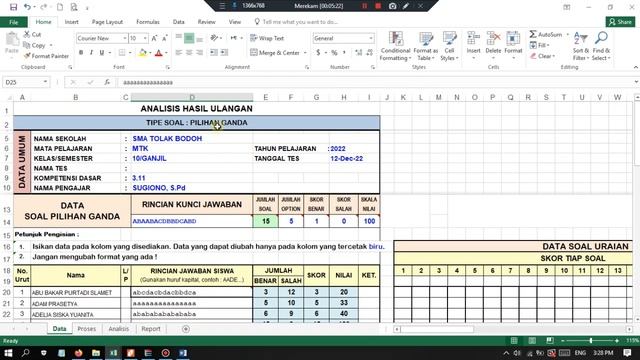This screenshot has height=360, width=640.
Task: Select the answer key ABAABACDBBDCABD cell
Action: (x=191, y=221)
